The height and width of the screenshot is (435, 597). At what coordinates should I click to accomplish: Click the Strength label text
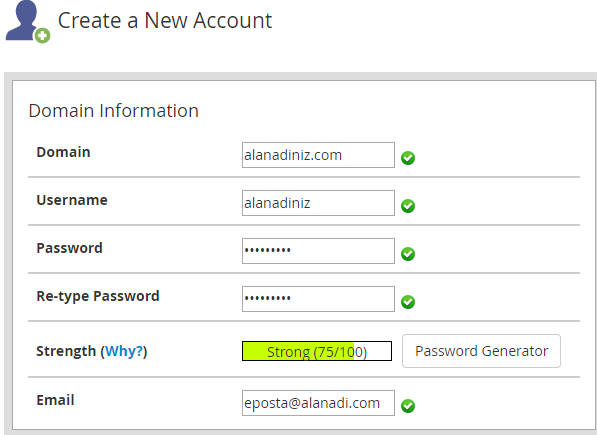tap(66, 351)
